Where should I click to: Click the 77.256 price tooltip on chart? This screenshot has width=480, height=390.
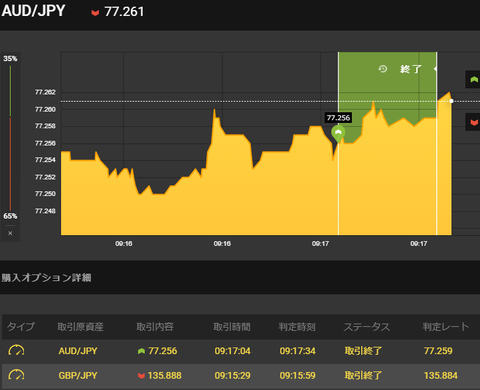tap(338, 118)
